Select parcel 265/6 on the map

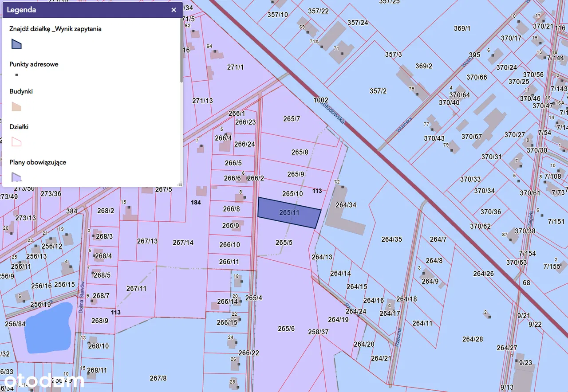pos(286,329)
